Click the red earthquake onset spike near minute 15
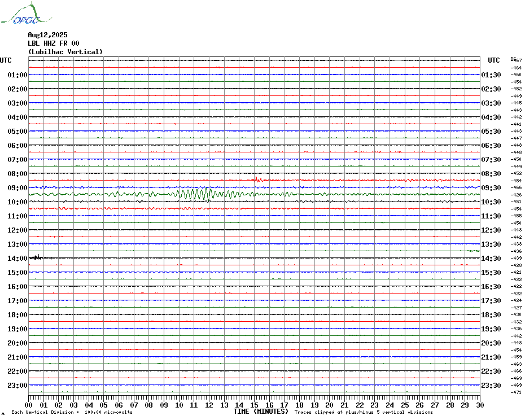This screenshot has height=420, width=525. click(256, 179)
